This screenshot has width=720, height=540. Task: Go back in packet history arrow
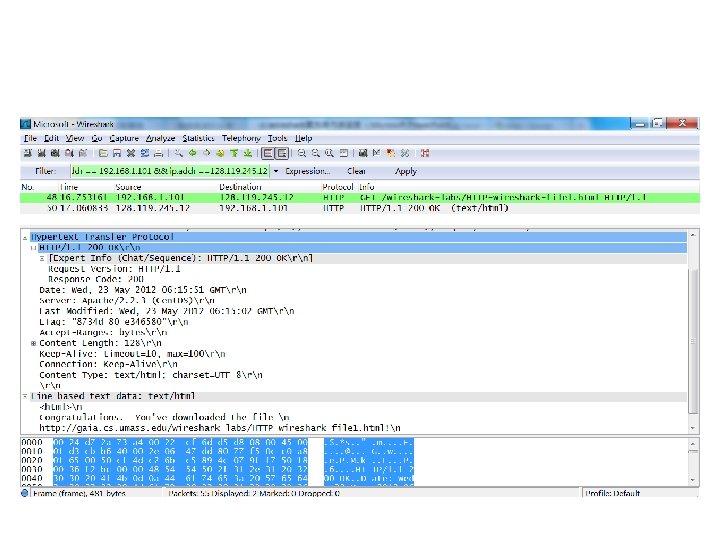[193, 153]
